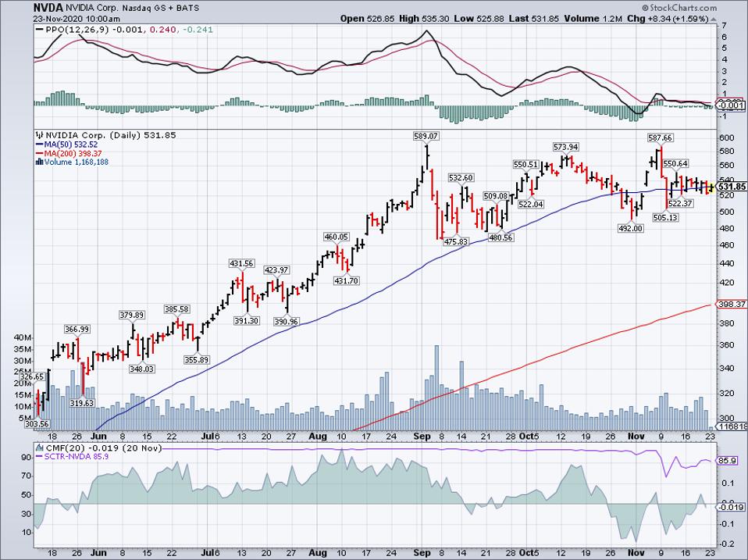Viewport: 748px width, 560px height.
Task: Click the 522.37 price label
Action: [x=680, y=203]
